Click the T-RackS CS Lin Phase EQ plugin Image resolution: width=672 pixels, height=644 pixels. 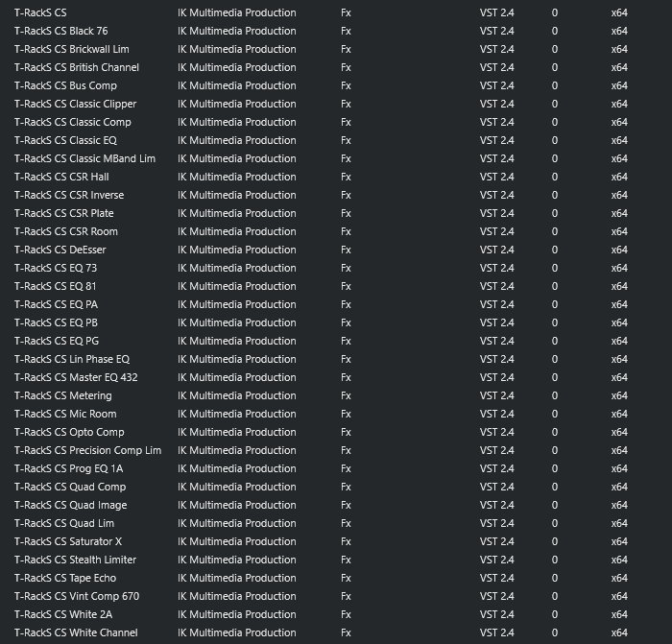[72, 359]
